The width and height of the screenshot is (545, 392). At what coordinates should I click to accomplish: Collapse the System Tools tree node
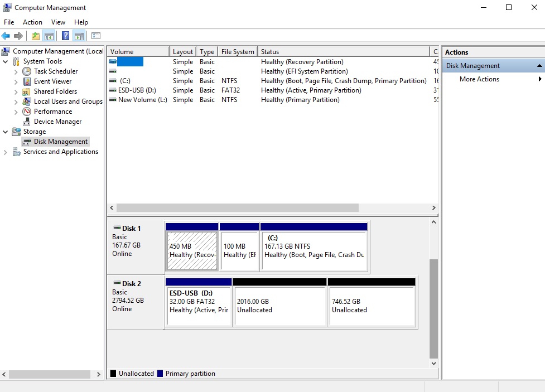[x=5, y=61]
